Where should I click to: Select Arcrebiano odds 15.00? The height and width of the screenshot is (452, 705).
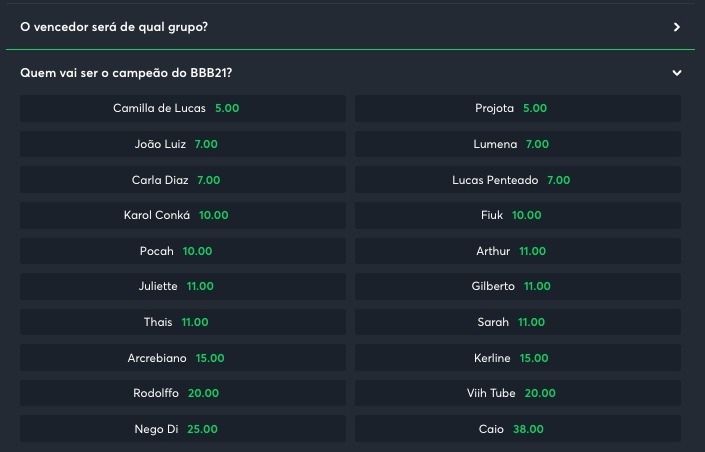point(183,357)
